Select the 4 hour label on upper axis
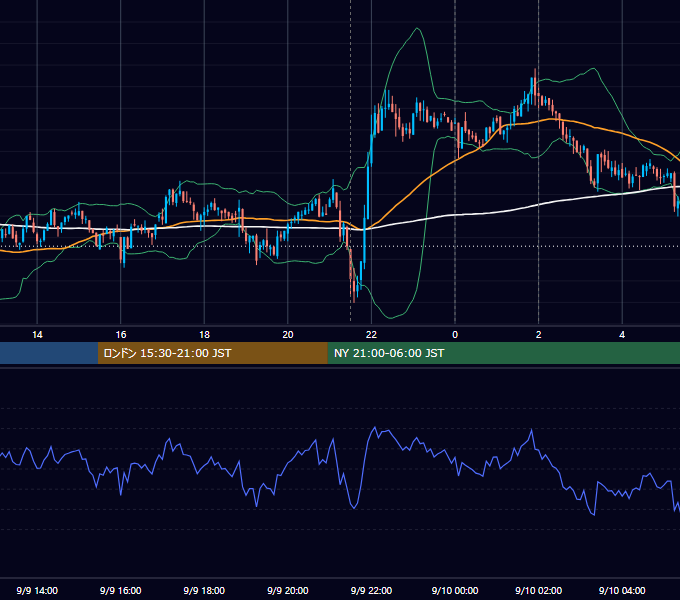The image size is (680, 600). [622, 335]
